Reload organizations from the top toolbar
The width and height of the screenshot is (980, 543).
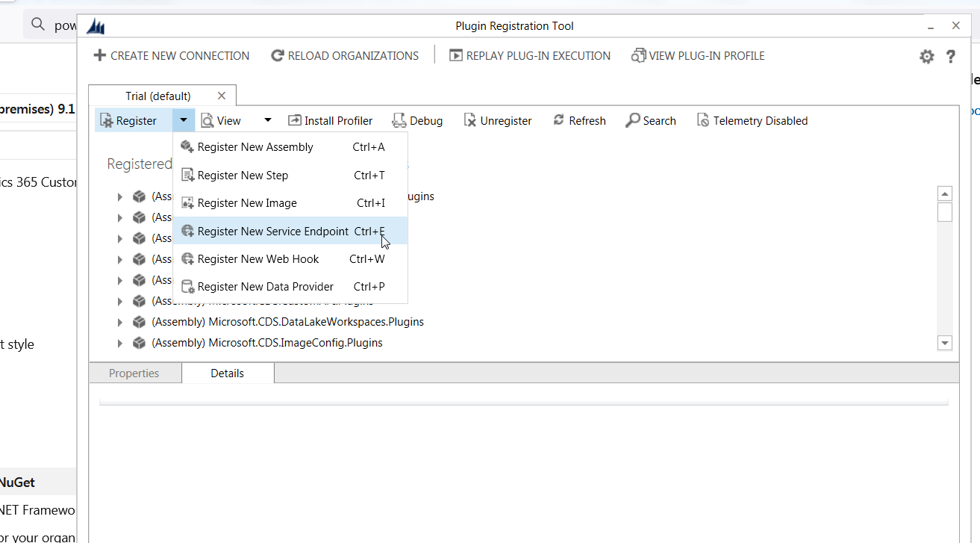[x=345, y=56]
